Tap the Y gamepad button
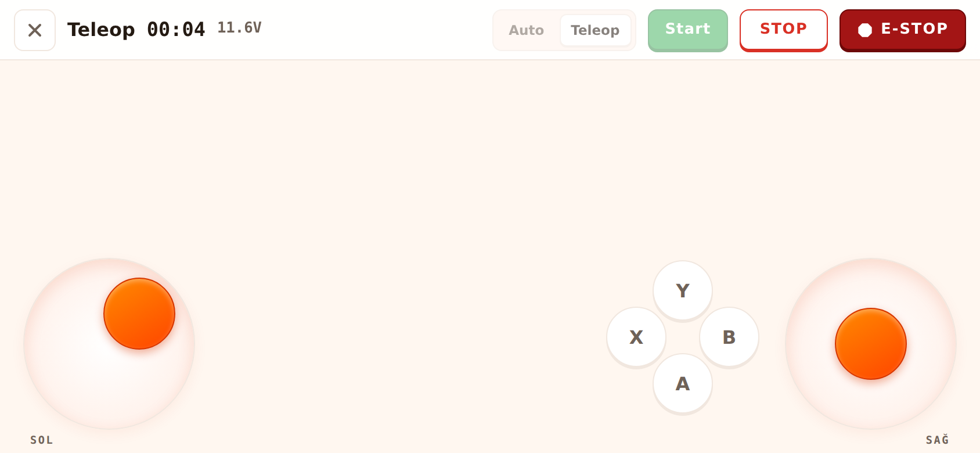This screenshot has width=980, height=453. pyautogui.click(x=683, y=290)
